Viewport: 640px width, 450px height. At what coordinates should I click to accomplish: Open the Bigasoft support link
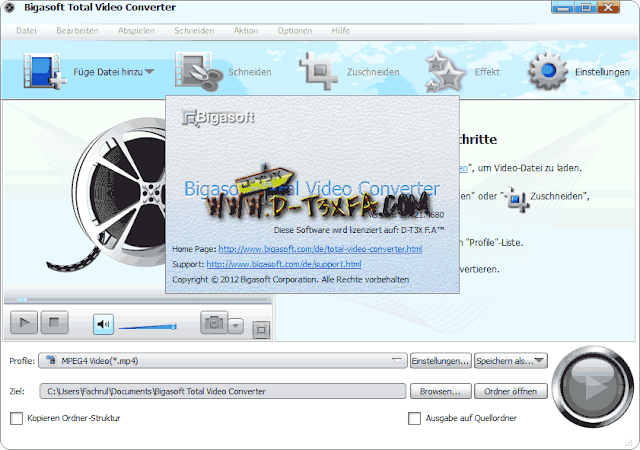pyautogui.click(x=284, y=264)
